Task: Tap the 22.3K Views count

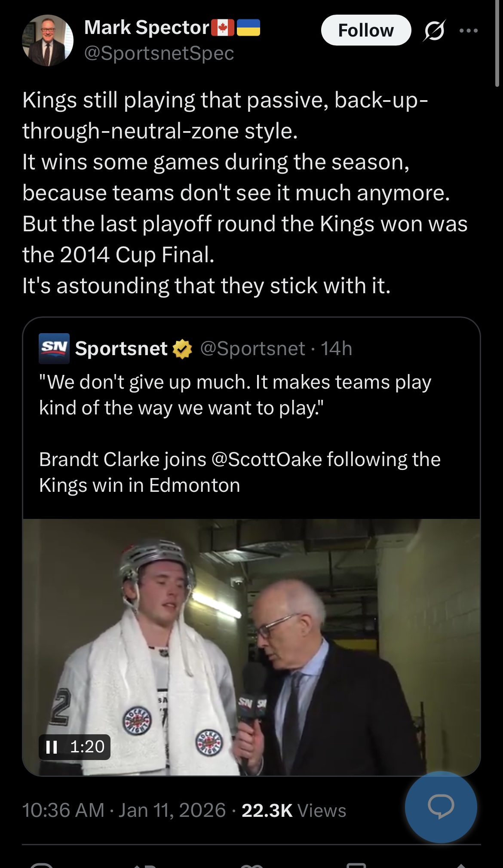Action: tap(294, 810)
